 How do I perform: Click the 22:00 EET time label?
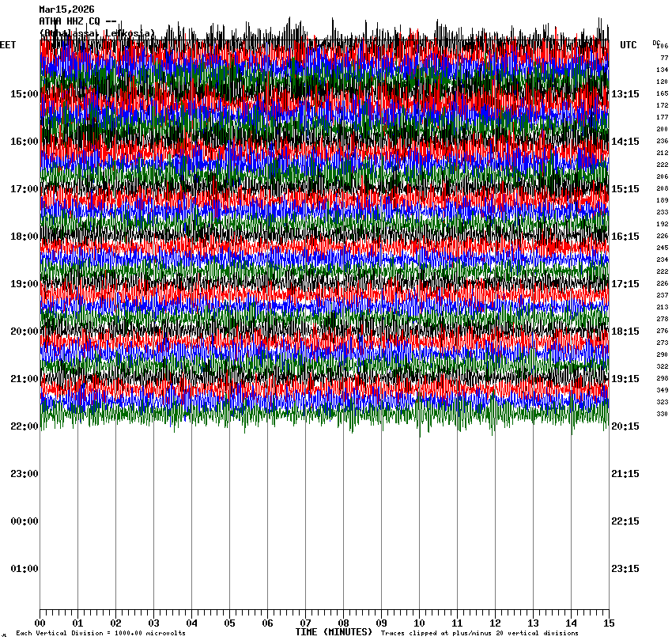pyautogui.click(x=24, y=426)
